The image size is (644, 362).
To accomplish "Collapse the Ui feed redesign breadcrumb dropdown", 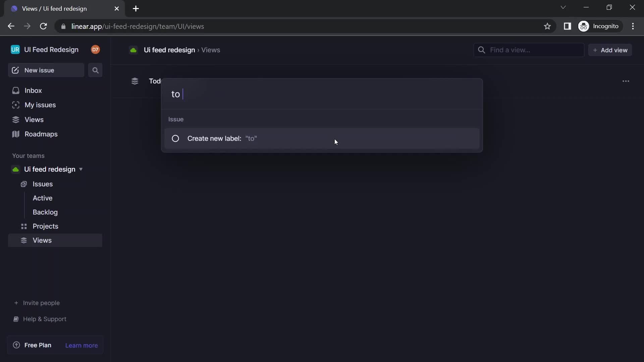I will 169,50.
